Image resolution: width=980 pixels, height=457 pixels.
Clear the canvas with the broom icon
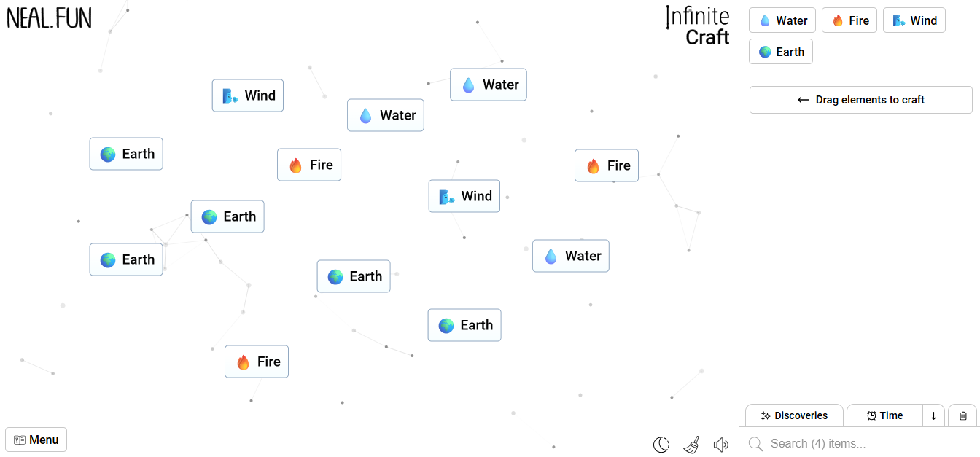(691, 444)
